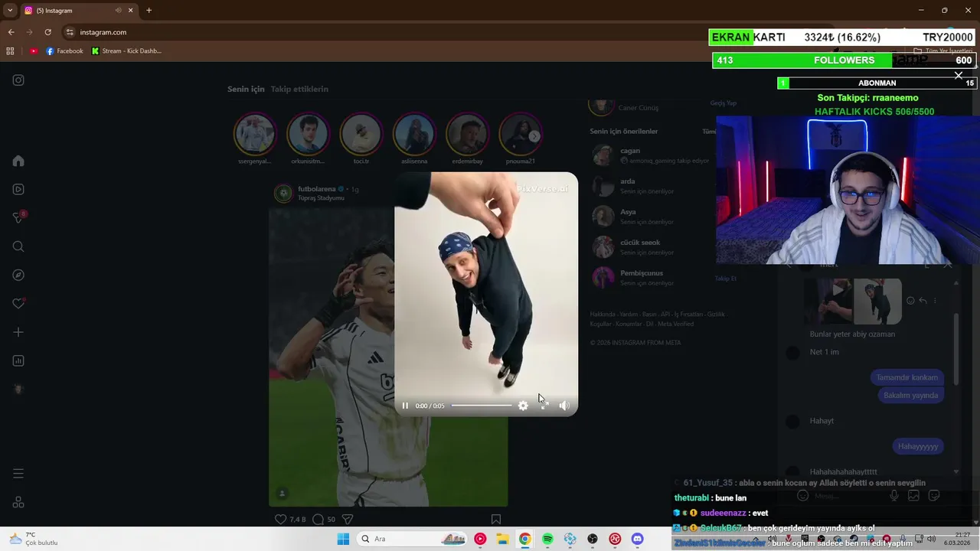Click the Instagram logo icon
Image resolution: width=980 pixels, height=551 pixels.
click(18, 80)
